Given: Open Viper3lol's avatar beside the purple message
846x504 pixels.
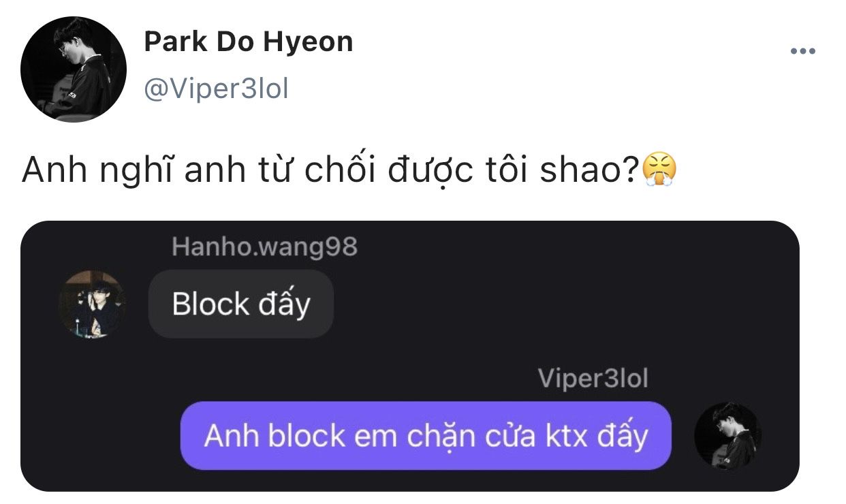Looking at the screenshot, I should click(727, 435).
